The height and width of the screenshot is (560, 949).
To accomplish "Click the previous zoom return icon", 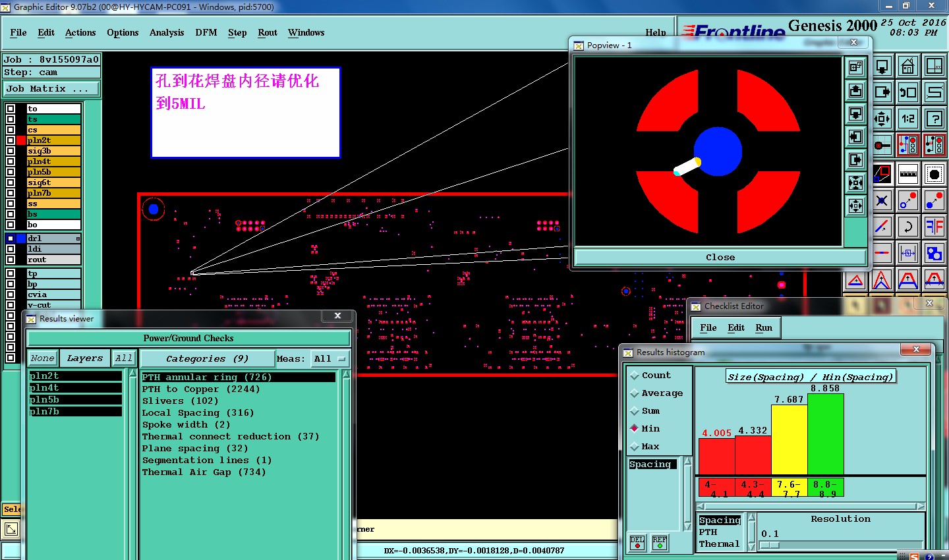I will tap(908, 93).
